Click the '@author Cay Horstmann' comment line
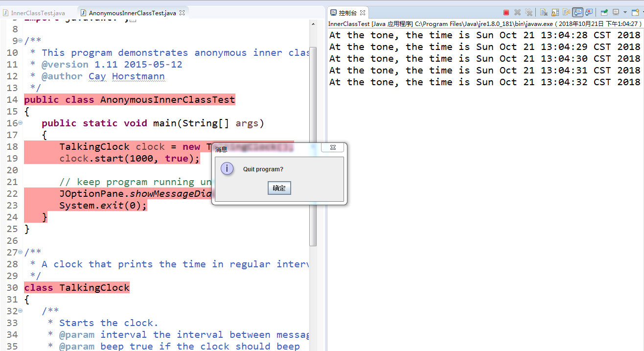This screenshot has width=644, height=351. pyautogui.click(x=97, y=76)
